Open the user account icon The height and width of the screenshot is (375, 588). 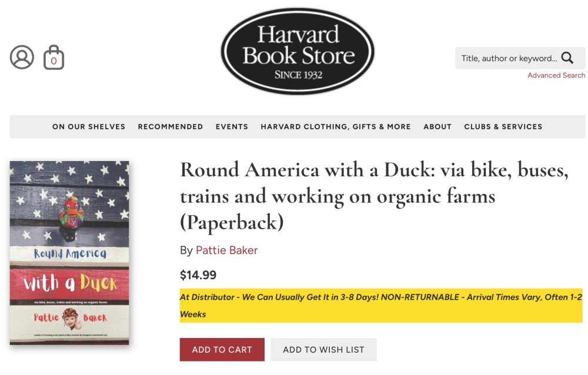tap(22, 57)
